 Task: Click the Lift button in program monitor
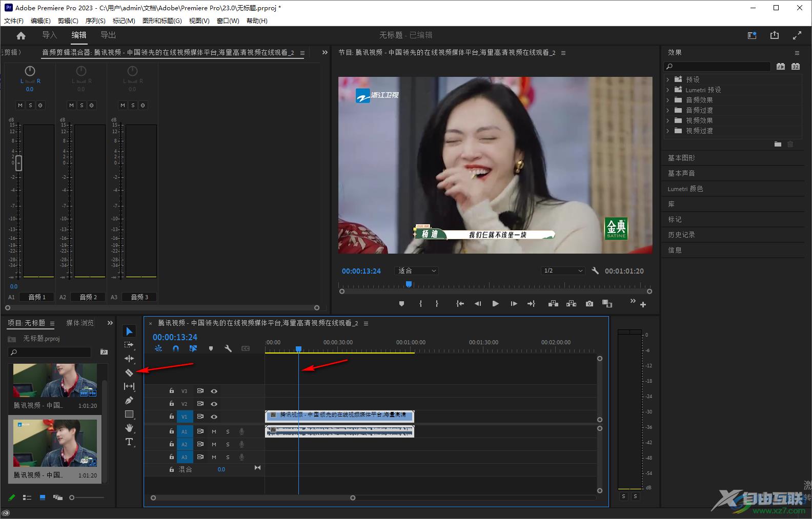(x=553, y=304)
